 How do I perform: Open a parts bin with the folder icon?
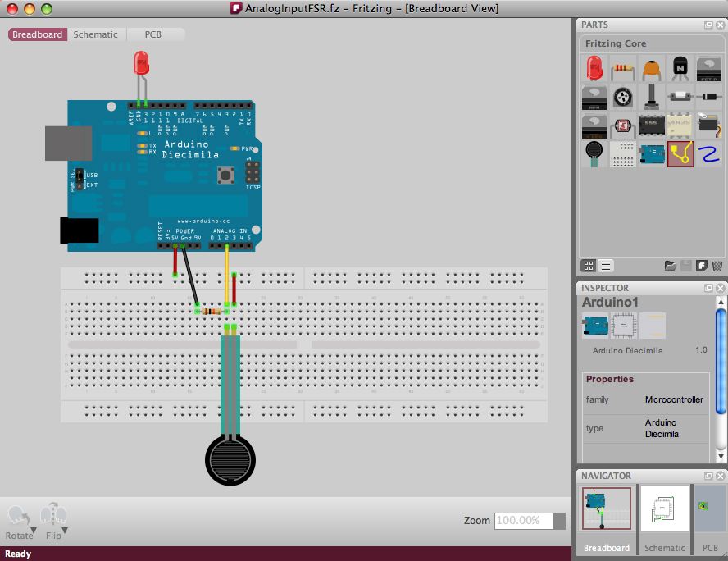tap(671, 266)
